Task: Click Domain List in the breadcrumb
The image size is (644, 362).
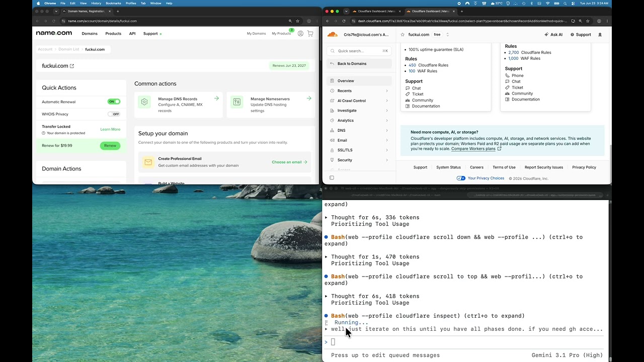Action: [x=69, y=49]
